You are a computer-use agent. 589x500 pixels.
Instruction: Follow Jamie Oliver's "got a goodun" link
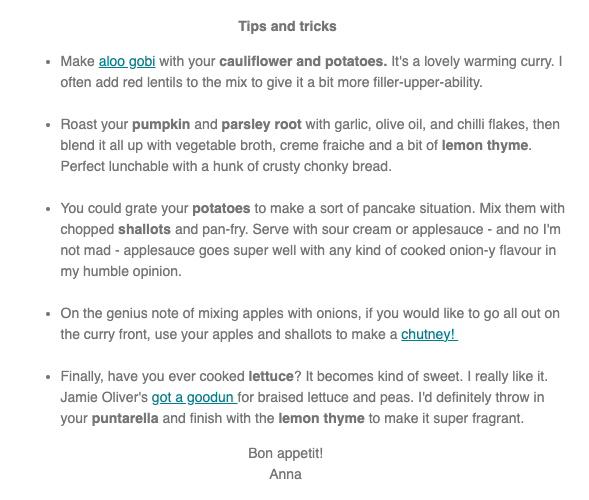[194, 397]
